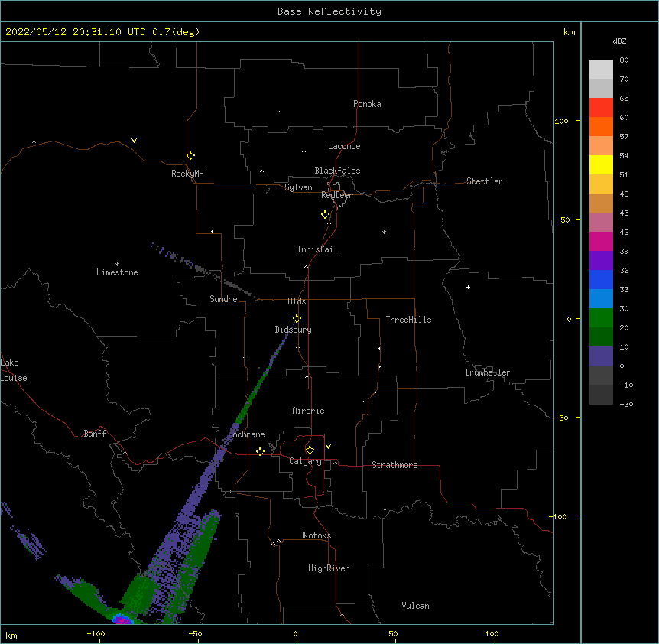Click the Calgary city label
The width and height of the screenshot is (659, 644).
pyautogui.click(x=305, y=461)
